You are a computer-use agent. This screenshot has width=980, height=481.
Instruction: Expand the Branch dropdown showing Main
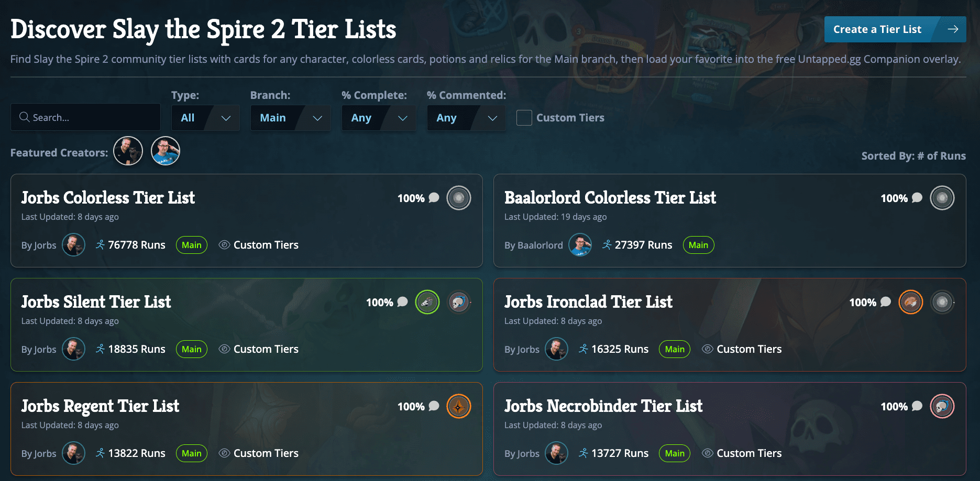(290, 118)
